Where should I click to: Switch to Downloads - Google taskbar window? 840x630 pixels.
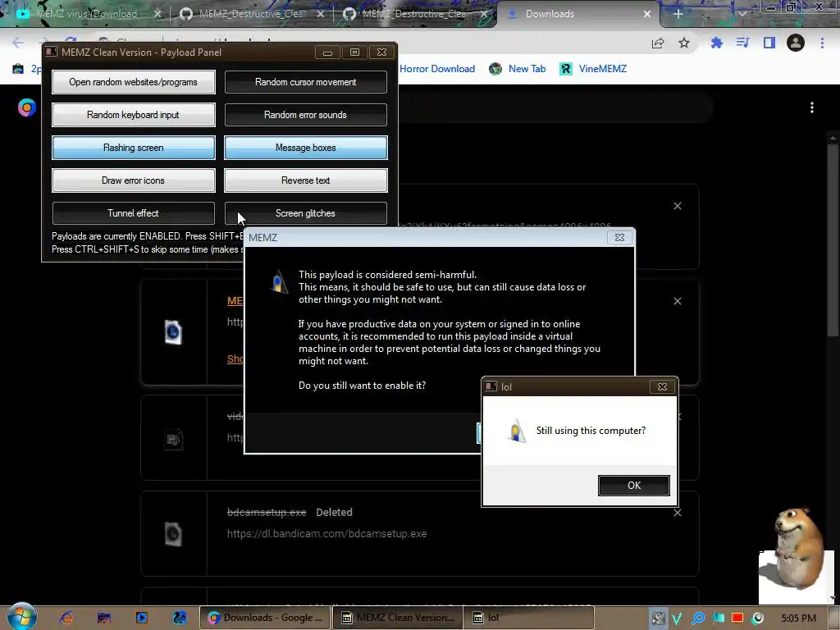tap(265, 618)
